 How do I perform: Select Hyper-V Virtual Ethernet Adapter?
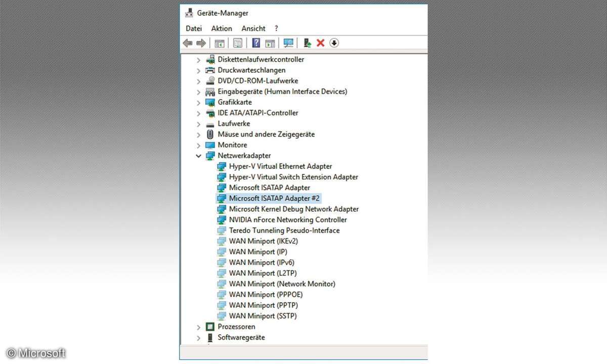click(280, 166)
